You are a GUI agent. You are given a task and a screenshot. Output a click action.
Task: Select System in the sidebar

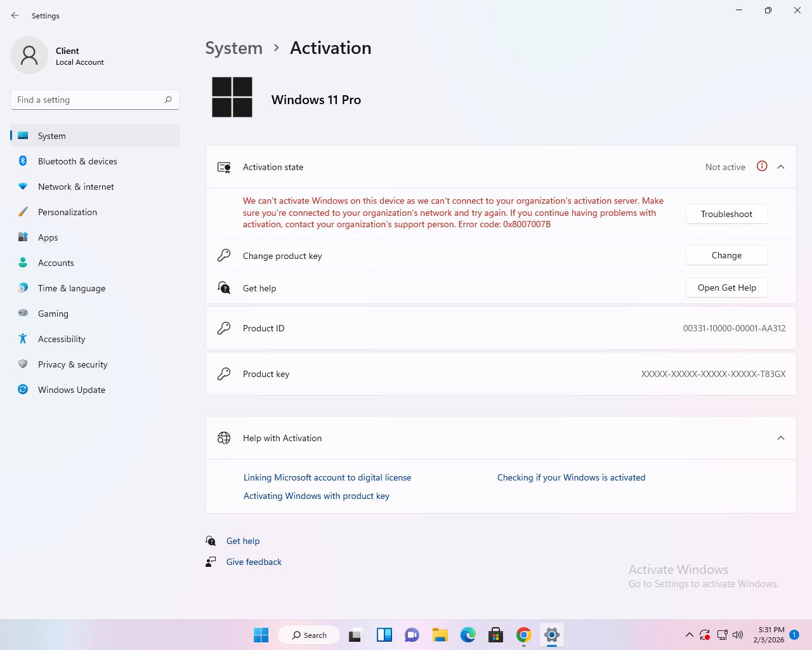[95, 136]
